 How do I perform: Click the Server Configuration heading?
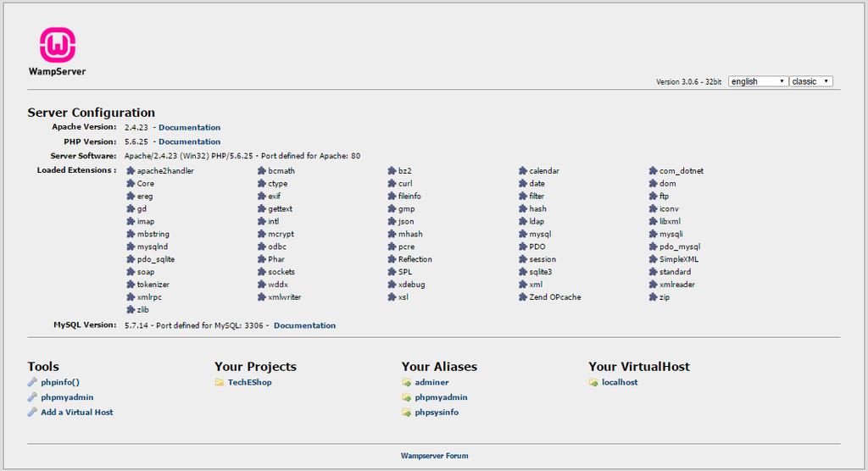(92, 113)
